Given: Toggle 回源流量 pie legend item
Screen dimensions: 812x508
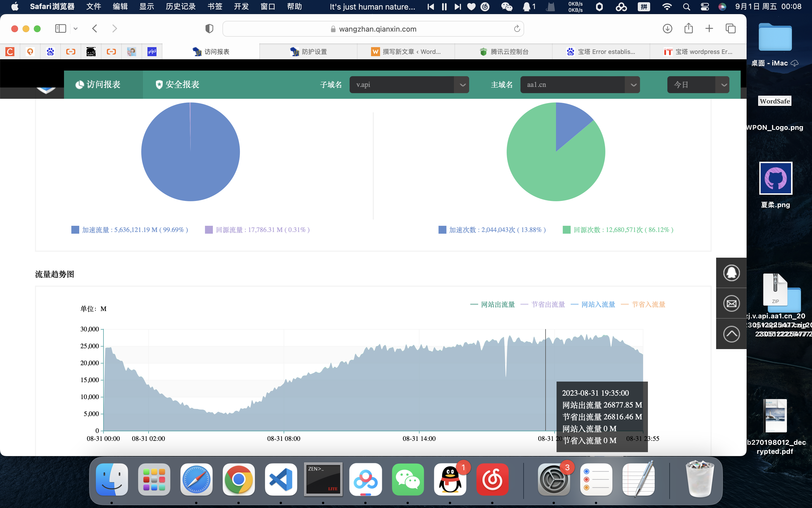Looking at the screenshot, I should coord(257,230).
